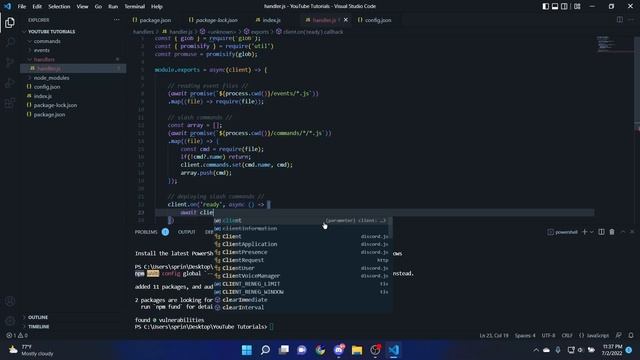Viewport: 640px width, 360px height.
Task: Toggle the bottom panel layout icon
Action: [555, 7]
